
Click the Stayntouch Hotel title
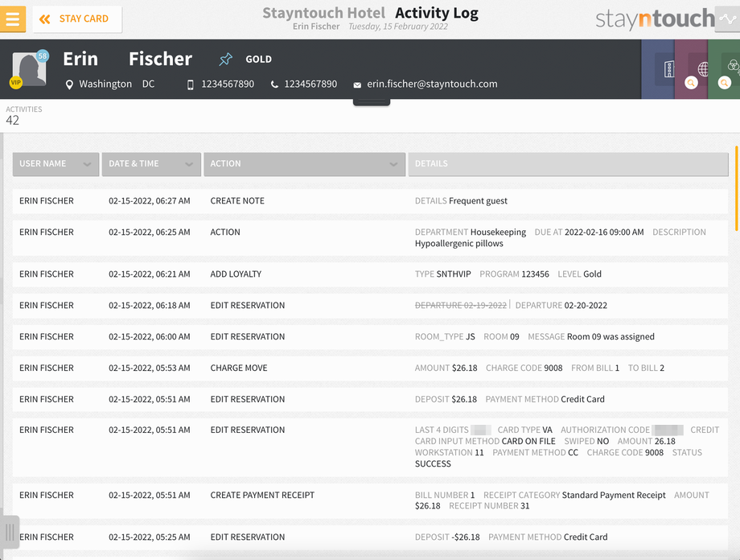coord(323,13)
